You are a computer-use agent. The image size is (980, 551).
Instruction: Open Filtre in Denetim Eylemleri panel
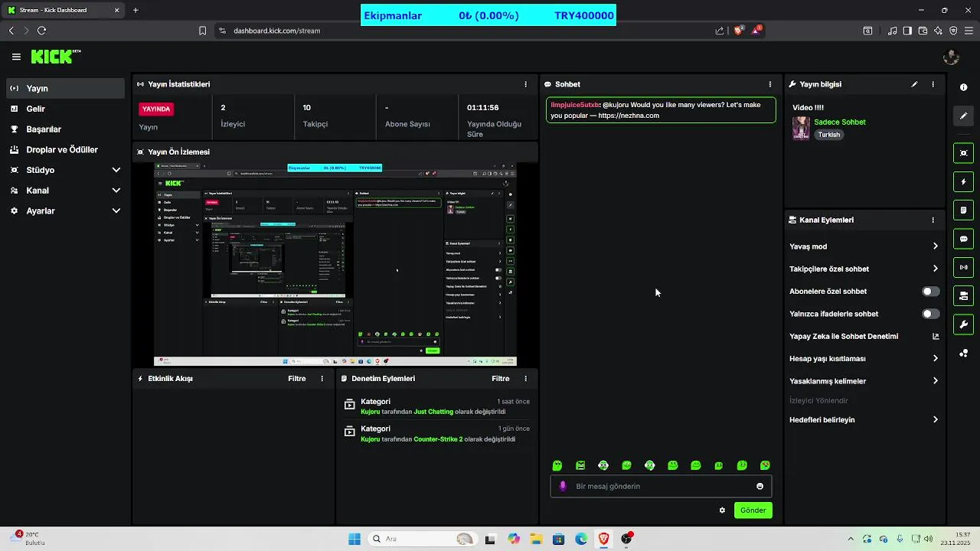click(x=500, y=379)
